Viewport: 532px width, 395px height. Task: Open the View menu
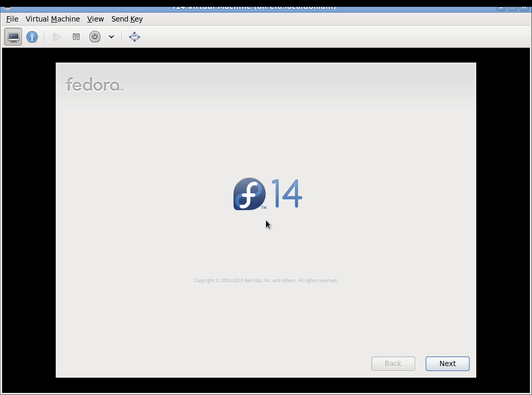tap(95, 19)
